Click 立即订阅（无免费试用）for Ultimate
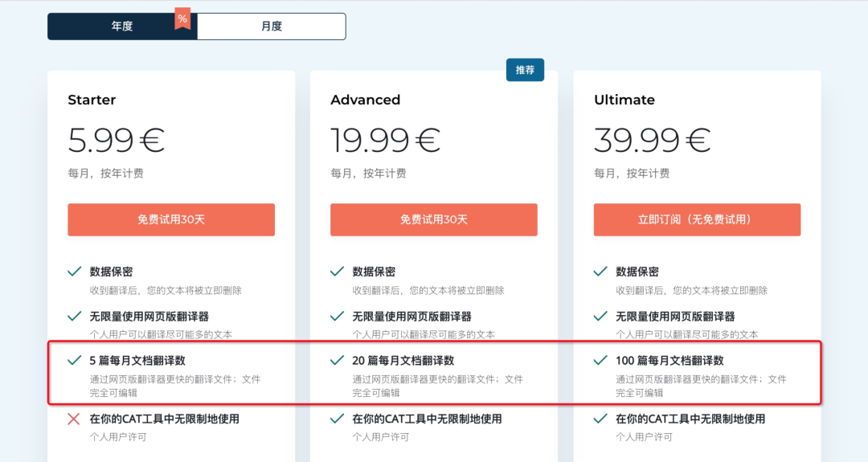The image size is (868, 462). tap(697, 219)
